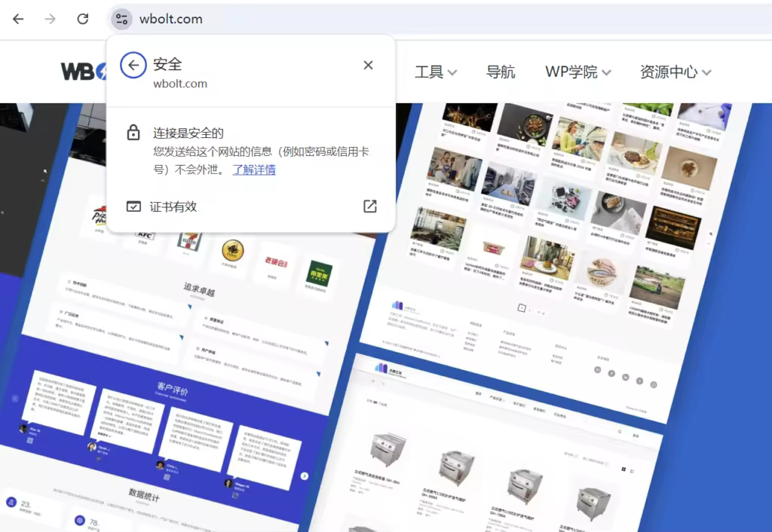This screenshot has width=772, height=532.
Task: Return to previous panel via circled back arrow
Action: point(133,65)
